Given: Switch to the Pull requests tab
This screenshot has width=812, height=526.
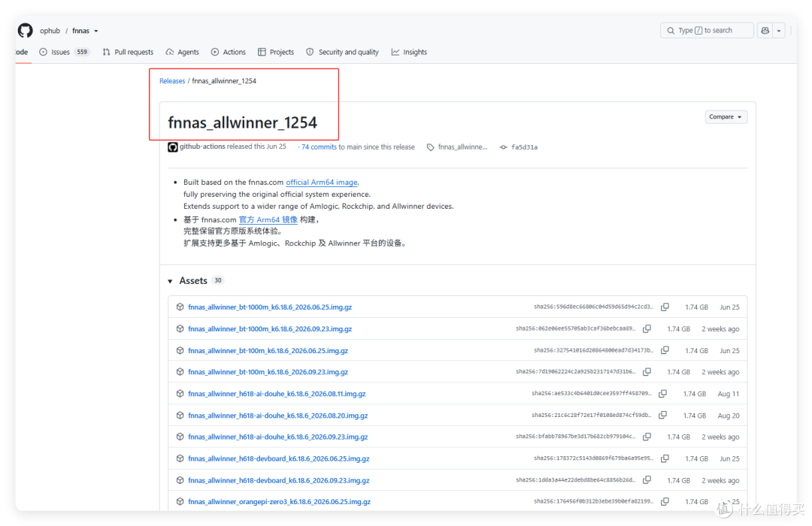Looking at the screenshot, I should tap(128, 52).
